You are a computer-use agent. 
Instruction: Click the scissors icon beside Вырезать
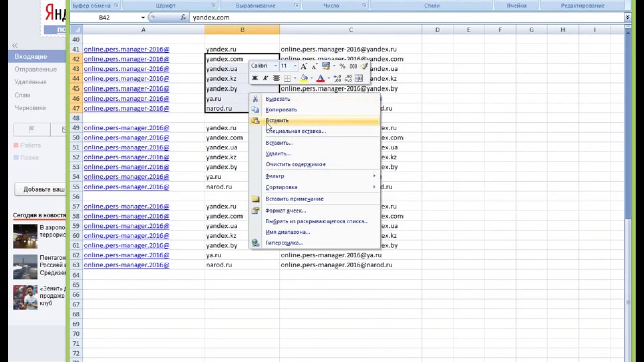[255, 99]
